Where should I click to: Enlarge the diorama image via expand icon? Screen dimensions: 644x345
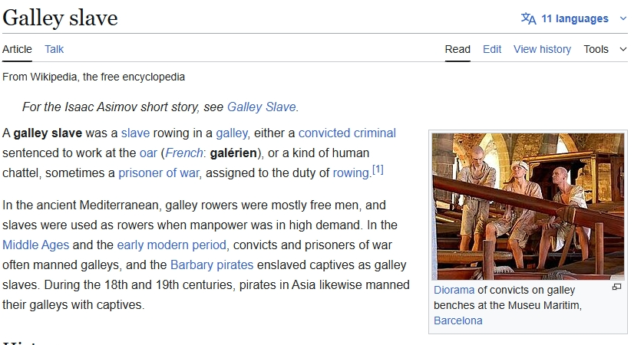tap(616, 287)
